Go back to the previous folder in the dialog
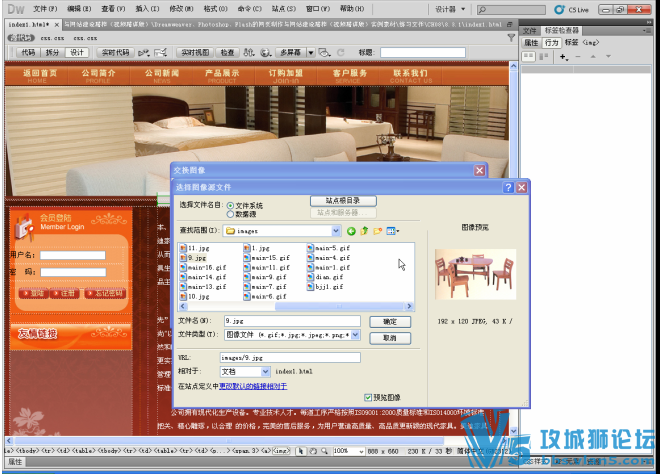 click(351, 231)
